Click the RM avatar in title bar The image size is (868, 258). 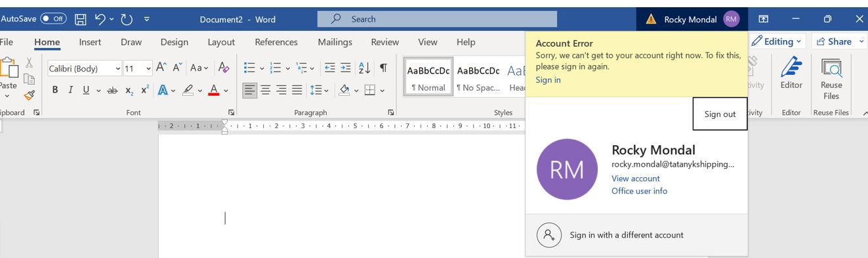tap(732, 19)
